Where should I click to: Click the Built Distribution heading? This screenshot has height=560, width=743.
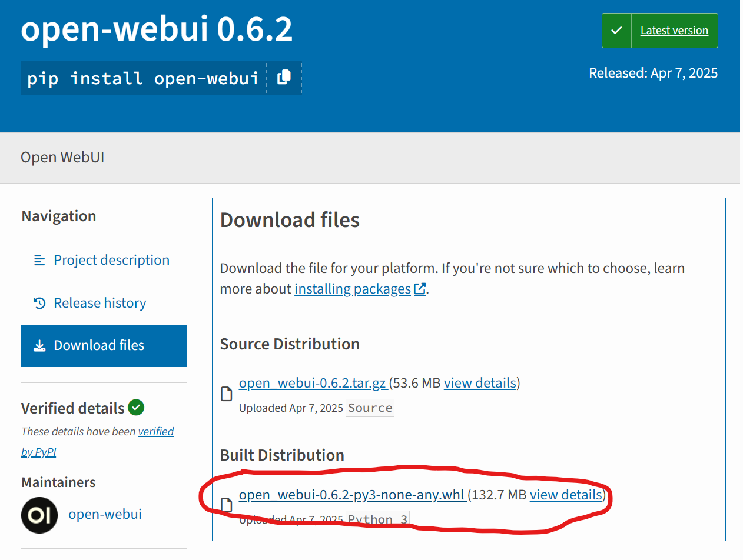(x=282, y=455)
